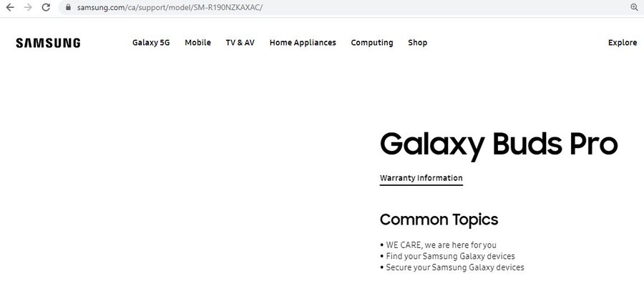Open the TV & AV menu
The width and height of the screenshot is (644, 301).
(x=240, y=43)
